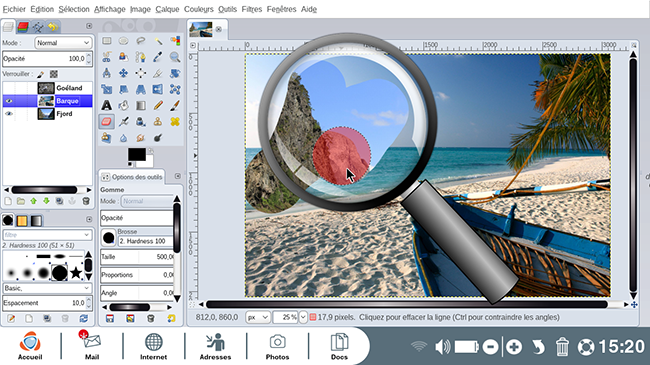Edit the selected brush
Image resolution: width=650 pixels, height=365 pixels.
click(11, 318)
